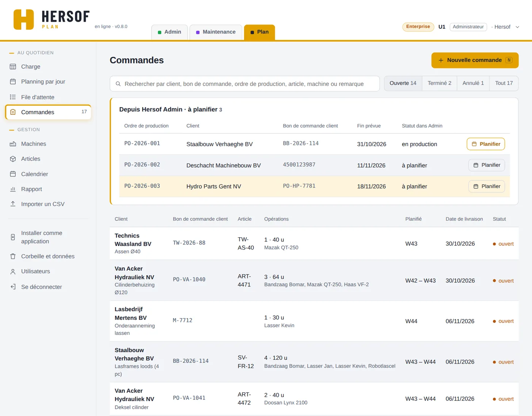Click Hydro Parts Gent NV client name
Image resolution: width=532 pixels, height=416 pixels.
click(214, 186)
